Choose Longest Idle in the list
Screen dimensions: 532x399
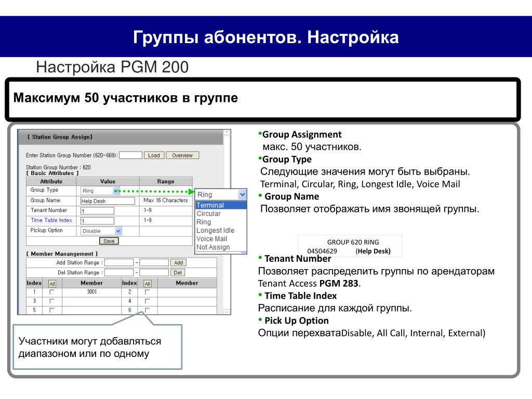(x=221, y=230)
